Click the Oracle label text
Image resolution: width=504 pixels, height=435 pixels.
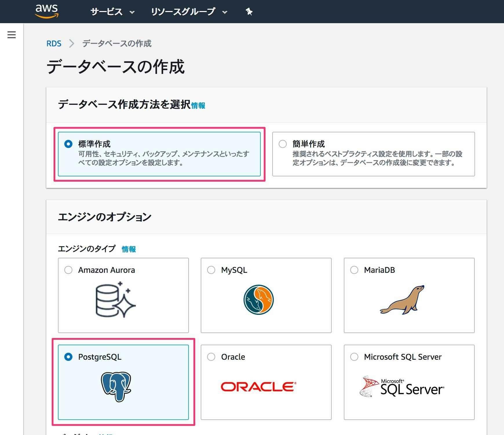tap(233, 357)
